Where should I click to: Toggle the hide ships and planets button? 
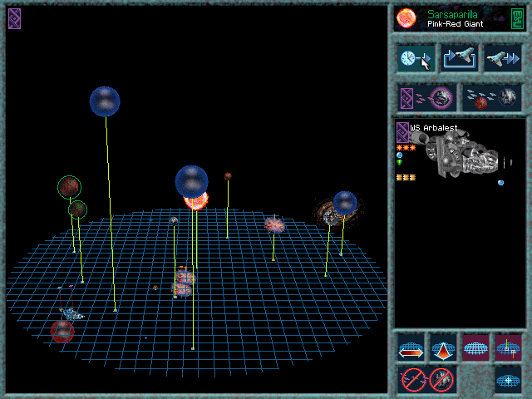pos(427,380)
